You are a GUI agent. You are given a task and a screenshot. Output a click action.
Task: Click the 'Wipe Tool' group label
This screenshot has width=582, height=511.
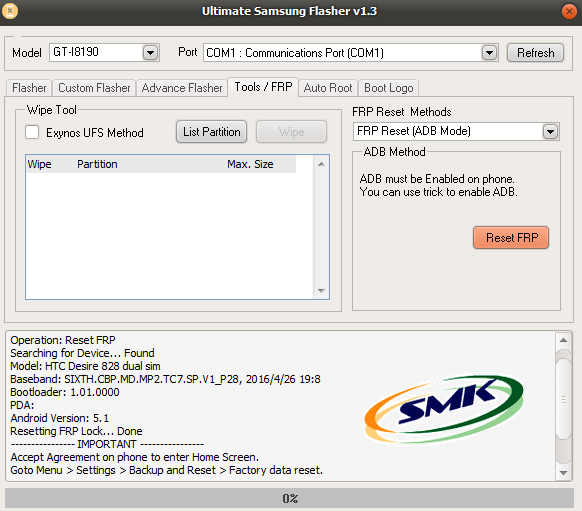[x=52, y=110]
